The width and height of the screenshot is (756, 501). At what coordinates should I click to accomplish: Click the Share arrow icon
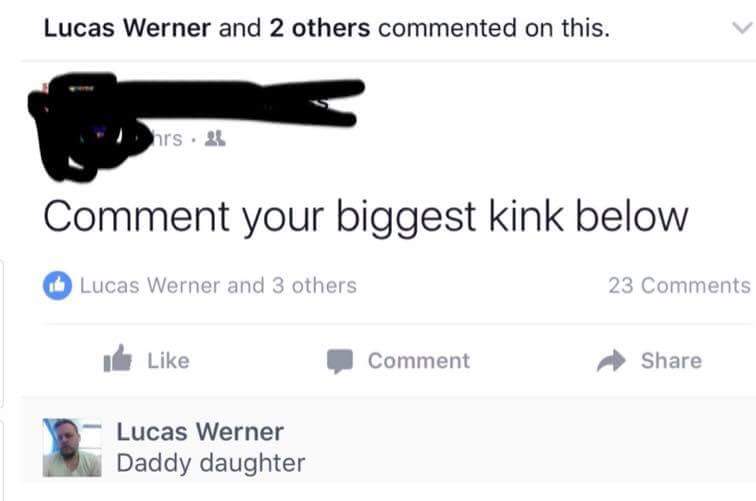611,360
